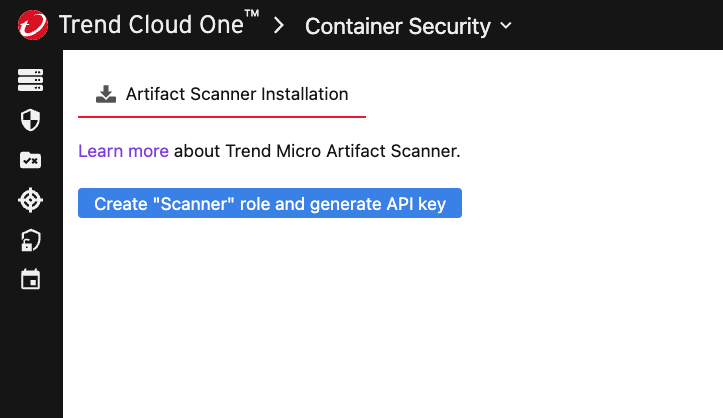Open the shield with unlocked padlock icon
Image resolution: width=723 pixels, height=418 pixels.
tap(30, 240)
